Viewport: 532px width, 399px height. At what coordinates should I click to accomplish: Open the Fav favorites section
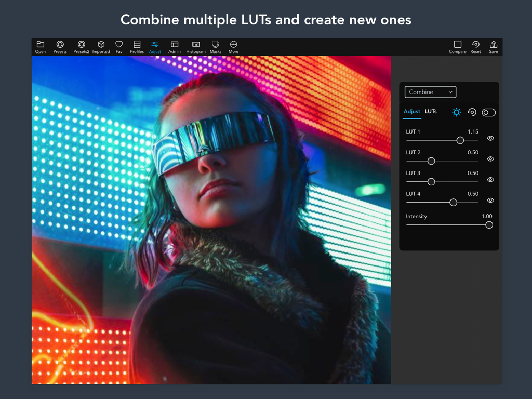coord(118,47)
